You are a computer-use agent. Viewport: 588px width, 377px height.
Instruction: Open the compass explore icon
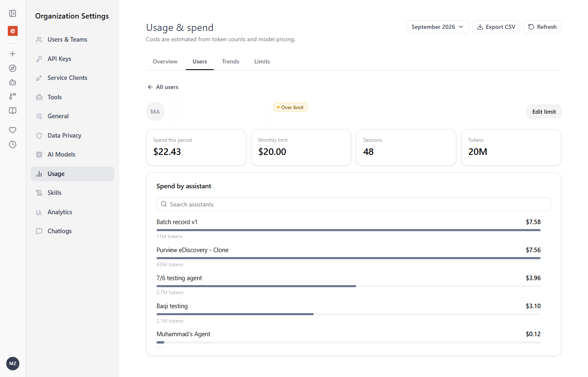[13, 68]
